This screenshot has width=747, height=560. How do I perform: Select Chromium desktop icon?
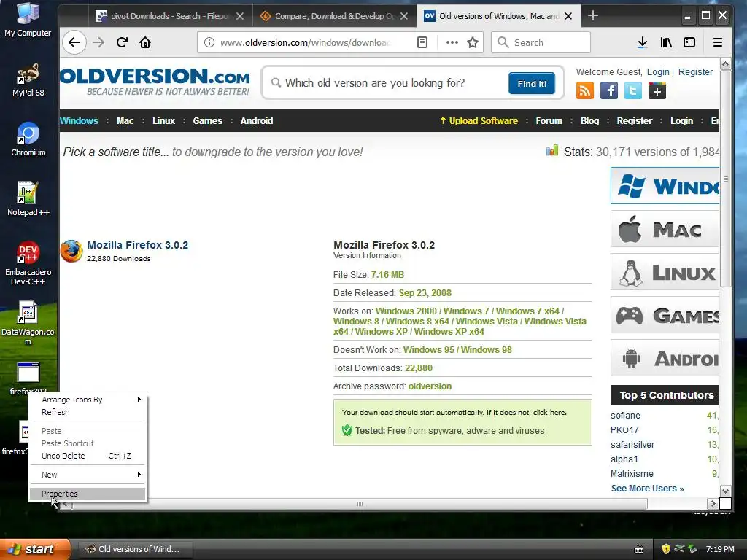(x=28, y=139)
